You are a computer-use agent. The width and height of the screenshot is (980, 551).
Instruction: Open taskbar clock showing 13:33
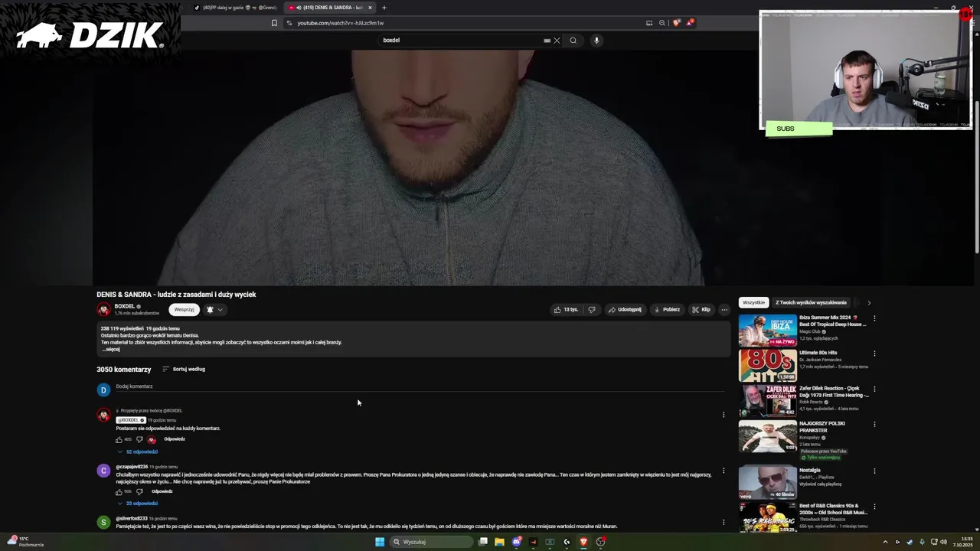pyautogui.click(x=962, y=542)
